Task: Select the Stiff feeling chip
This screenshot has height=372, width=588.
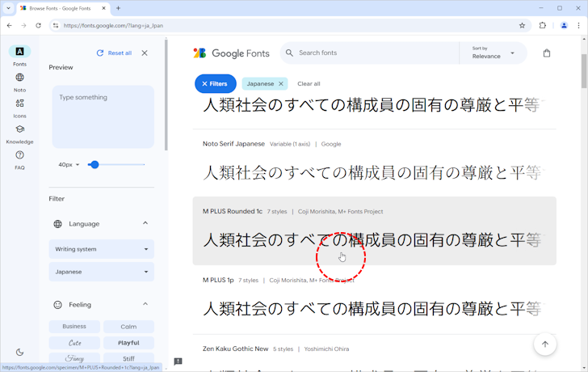Action: click(x=128, y=358)
